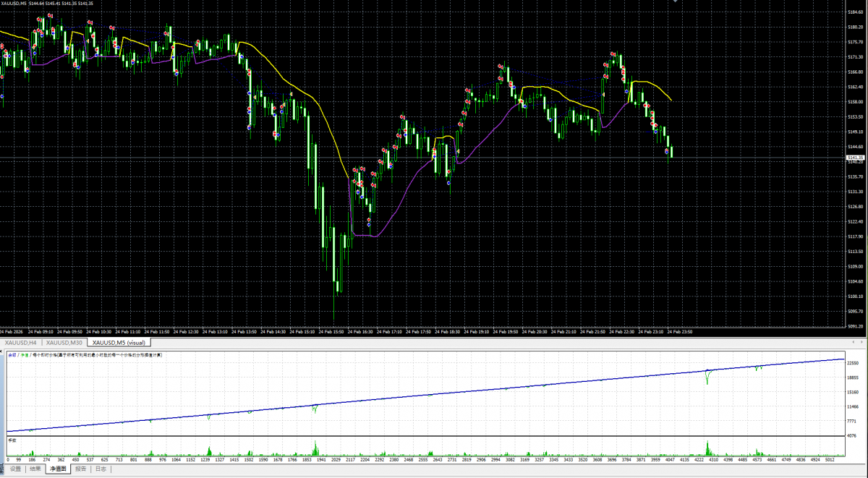Click the 净值 legend label
This screenshot has width=868, height=478.
click(25, 354)
